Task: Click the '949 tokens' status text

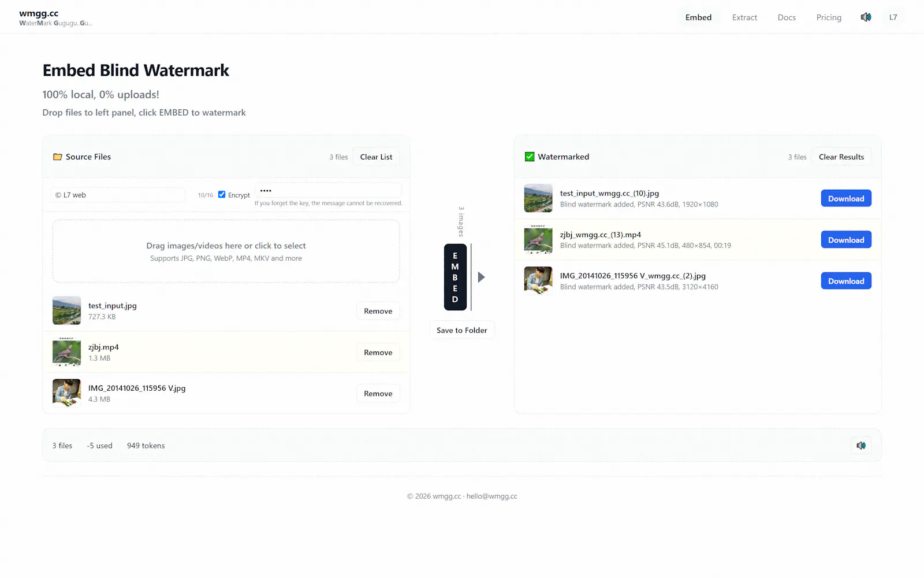Action: pyautogui.click(x=146, y=446)
